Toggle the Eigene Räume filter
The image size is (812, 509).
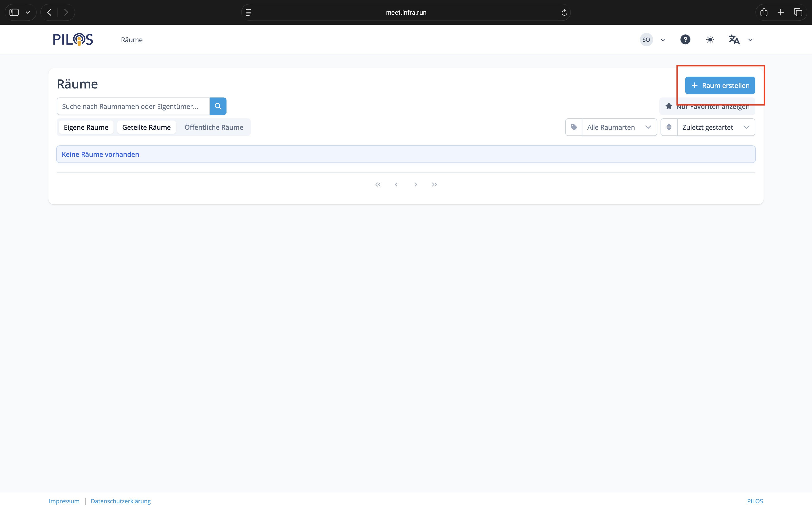click(x=86, y=127)
